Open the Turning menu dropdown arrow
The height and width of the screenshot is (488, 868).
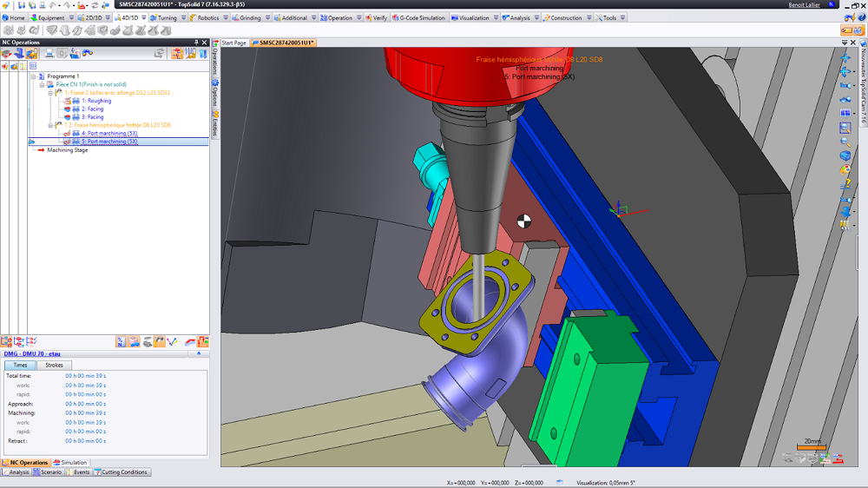tap(183, 17)
